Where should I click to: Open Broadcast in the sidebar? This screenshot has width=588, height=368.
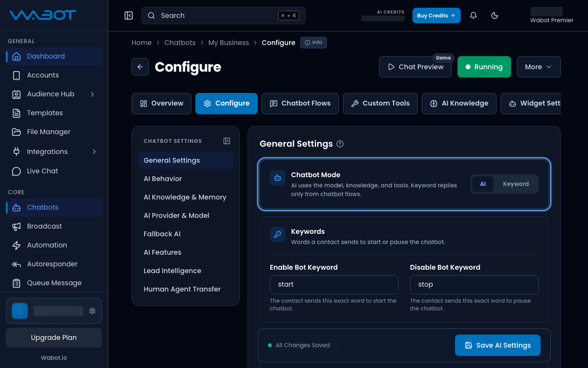(54, 226)
